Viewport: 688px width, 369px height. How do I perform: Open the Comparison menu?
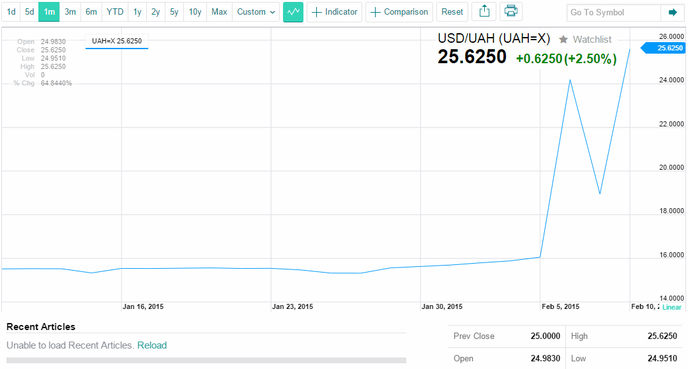(399, 12)
